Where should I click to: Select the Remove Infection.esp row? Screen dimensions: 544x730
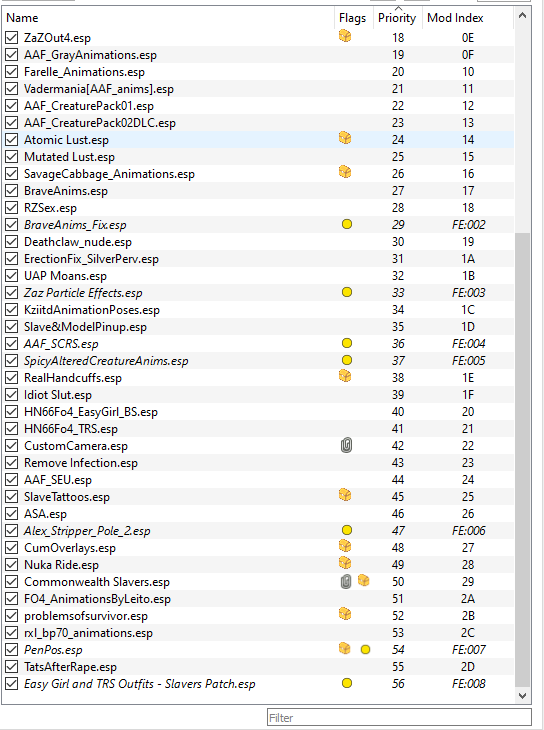258,463
